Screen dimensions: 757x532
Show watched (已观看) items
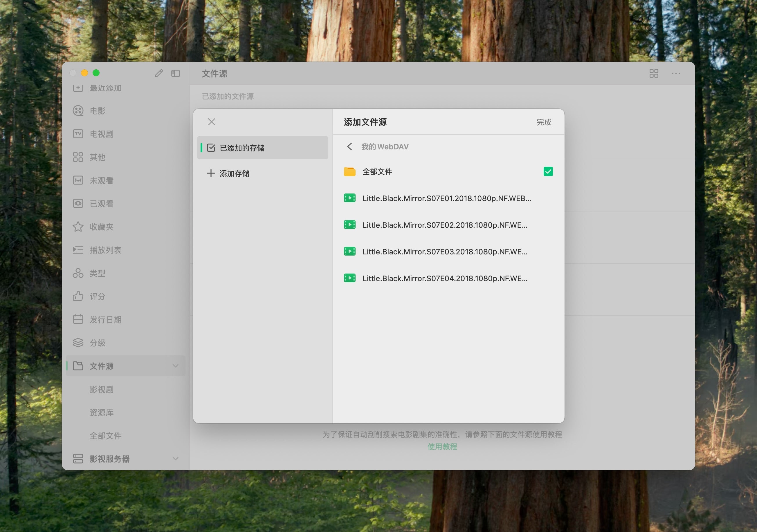click(x=125, y=204)
